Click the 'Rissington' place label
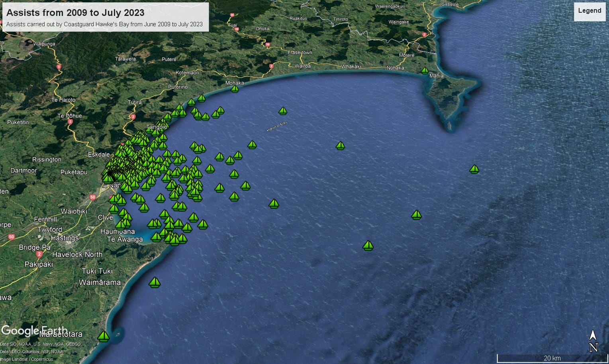609x364 pixels. tap(47, 160)
